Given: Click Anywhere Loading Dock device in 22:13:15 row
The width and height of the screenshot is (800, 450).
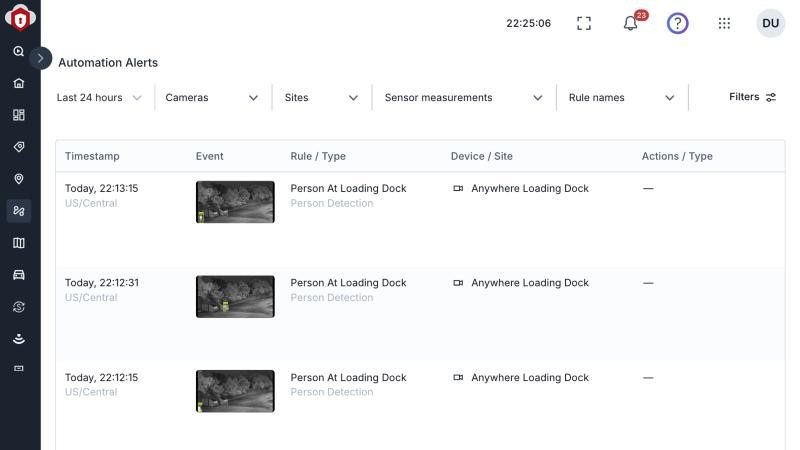Looking at the screenshot, I should (530, 188).
